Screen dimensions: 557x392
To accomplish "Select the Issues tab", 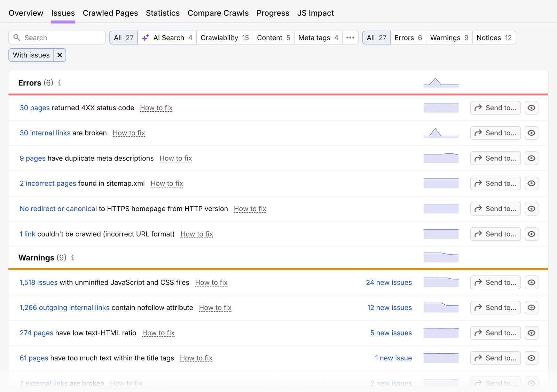I will (63, 13).
